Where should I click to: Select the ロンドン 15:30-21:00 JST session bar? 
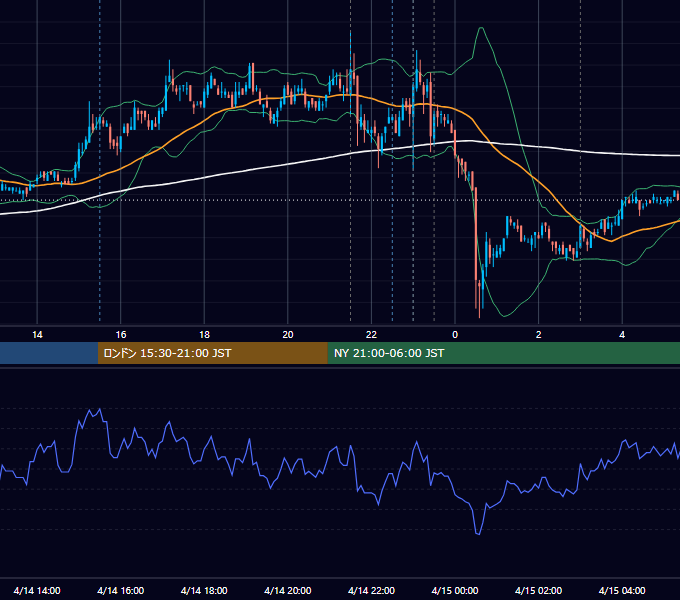click(x=212, y=353)
